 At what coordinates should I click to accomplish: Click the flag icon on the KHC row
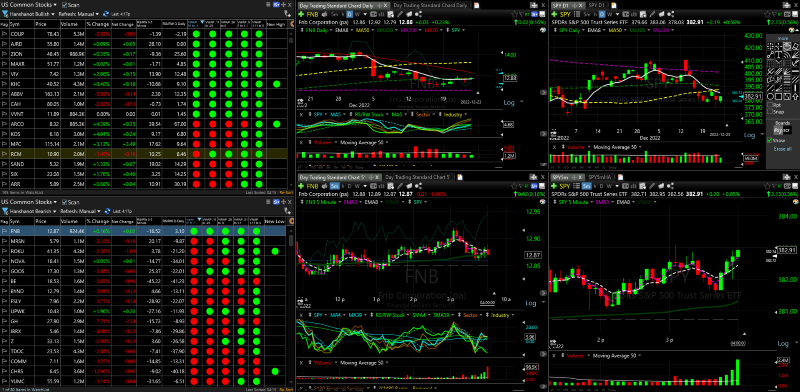pyautogui.click(x=4, y=84)
